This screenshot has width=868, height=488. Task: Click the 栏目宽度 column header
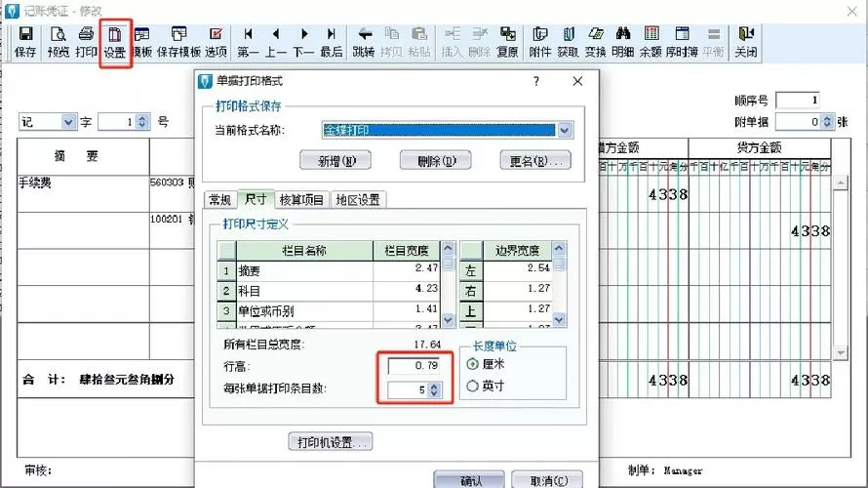407,251
